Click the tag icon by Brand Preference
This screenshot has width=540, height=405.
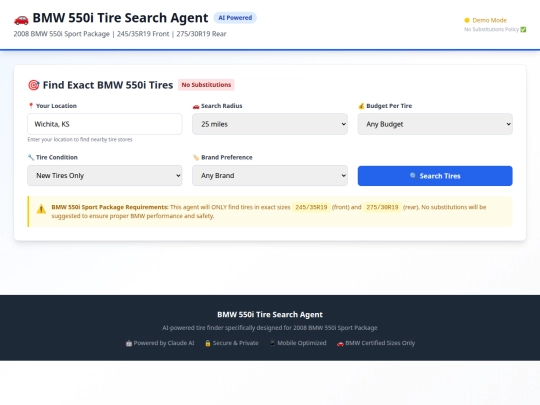[x=196, y=157]
